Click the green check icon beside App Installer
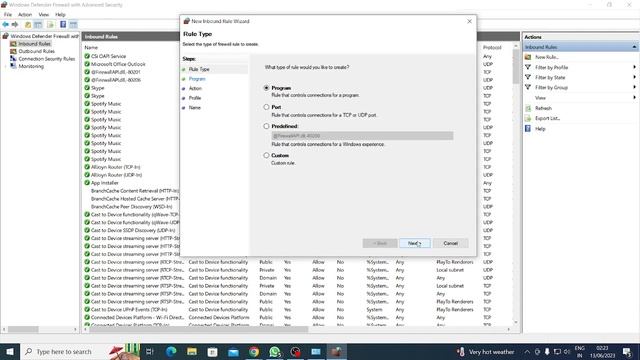 [x=87, y=183]
